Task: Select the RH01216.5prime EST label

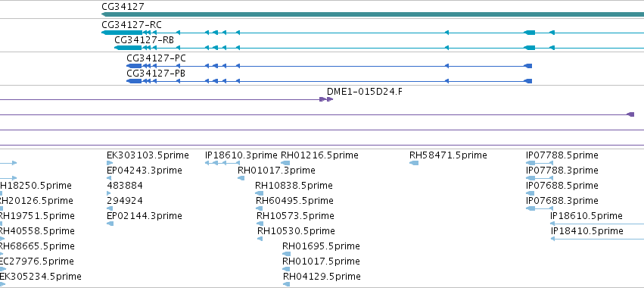Action: (x=319, y=155)
